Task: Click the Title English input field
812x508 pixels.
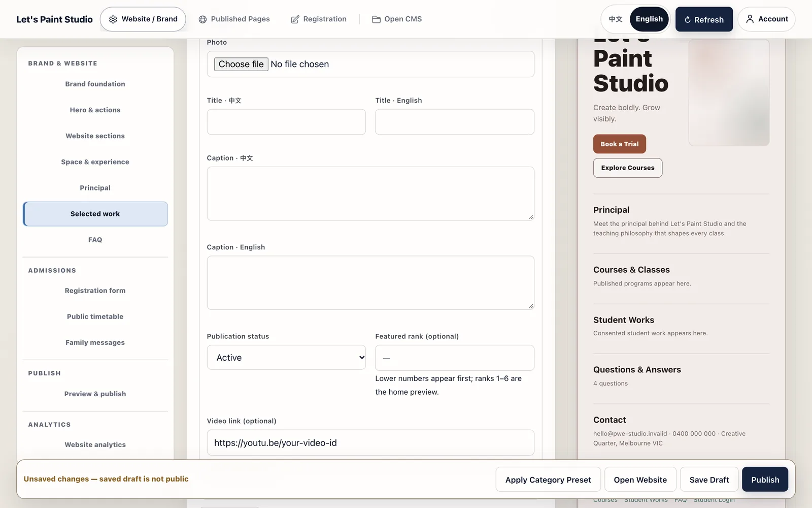Action: pyautogui.click(x=455, y=122)
